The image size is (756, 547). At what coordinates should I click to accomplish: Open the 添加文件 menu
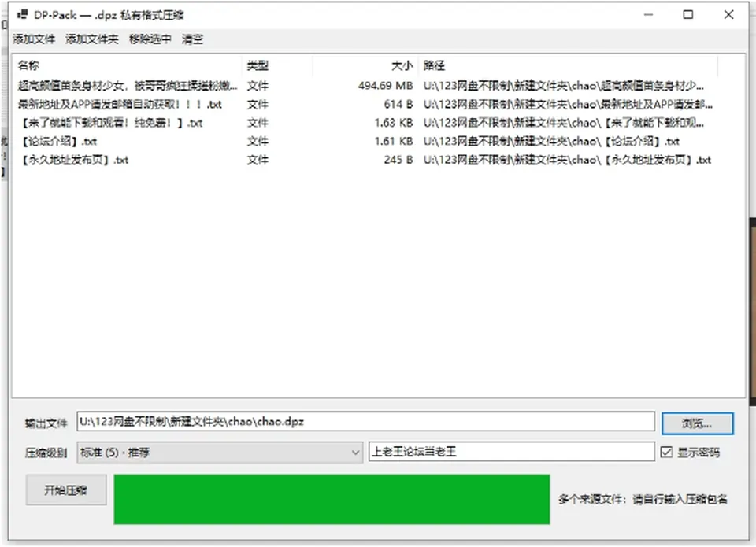pyautogui.click(x=34, y=39)
